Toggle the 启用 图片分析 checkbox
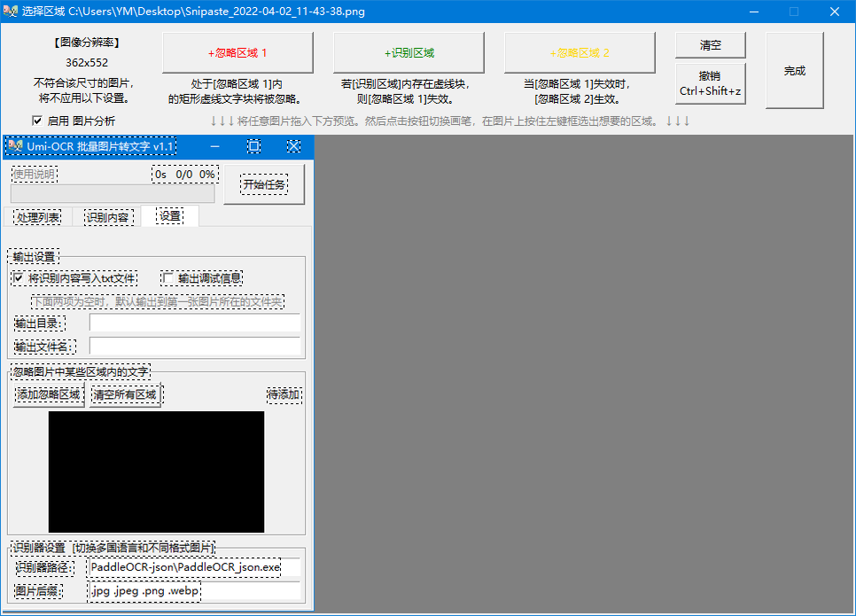Viewport: 856px width, 616px height. (37, 121)
